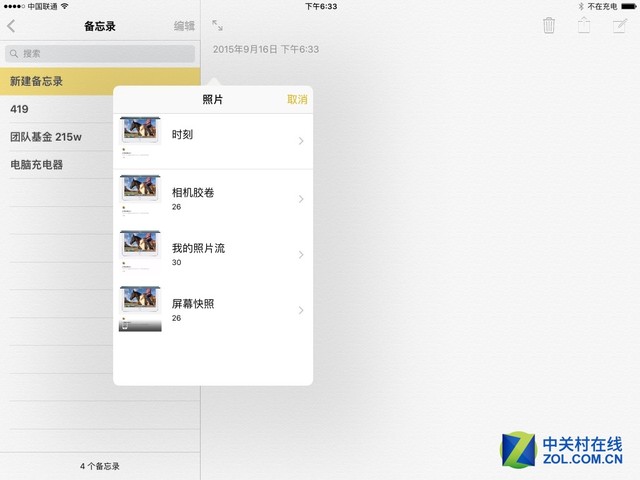Click the count 30 under 我的照片流
The width and height of the screenshot is (640, 480).
pos(176,262)
